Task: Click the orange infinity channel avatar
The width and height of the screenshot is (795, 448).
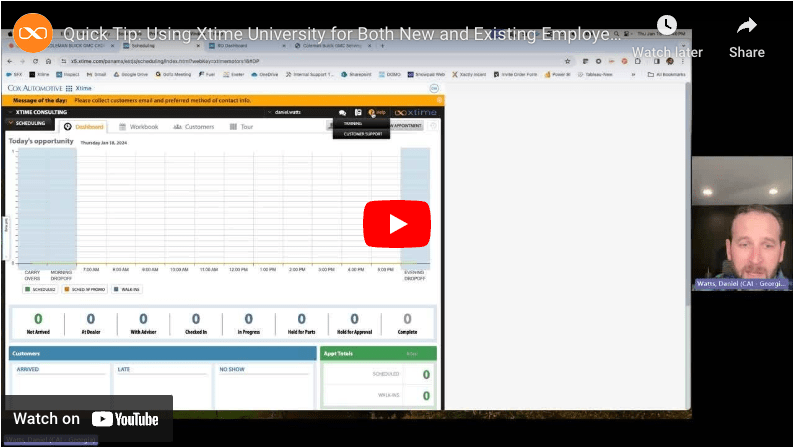Action: pos(33,34)
